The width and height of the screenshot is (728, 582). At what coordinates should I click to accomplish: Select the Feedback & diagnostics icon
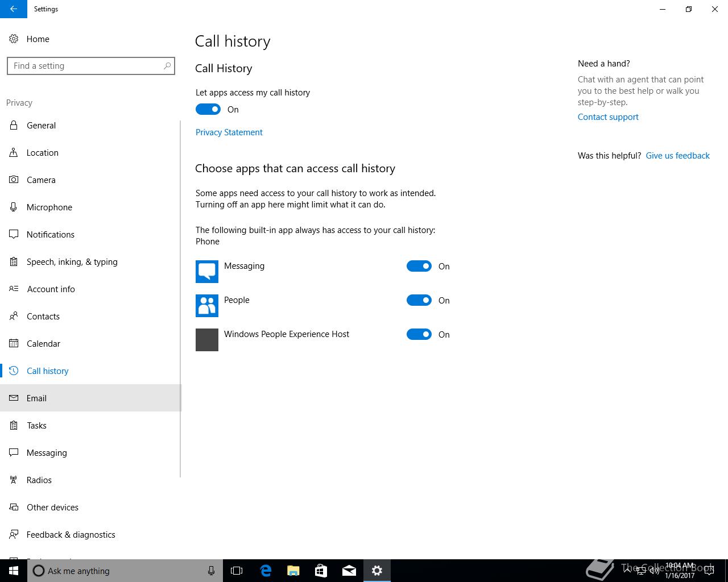pos(14,534)
